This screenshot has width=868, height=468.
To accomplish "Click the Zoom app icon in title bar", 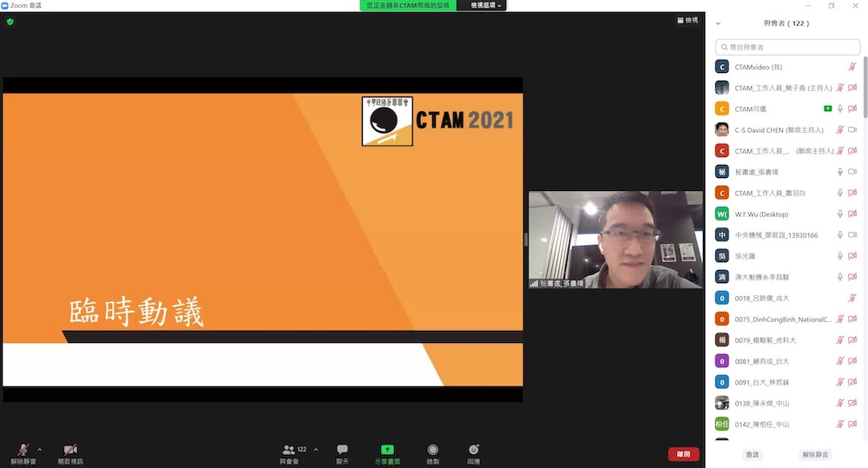I will tap(4, 5).
